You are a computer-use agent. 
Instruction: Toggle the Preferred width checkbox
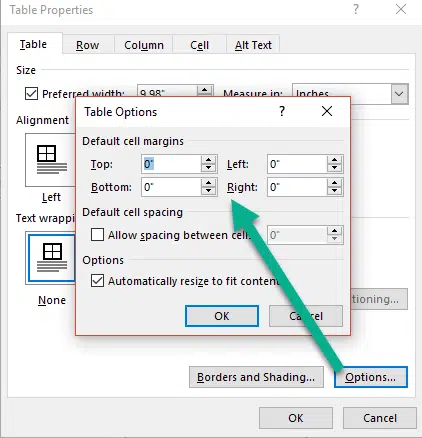click(31, 94)
